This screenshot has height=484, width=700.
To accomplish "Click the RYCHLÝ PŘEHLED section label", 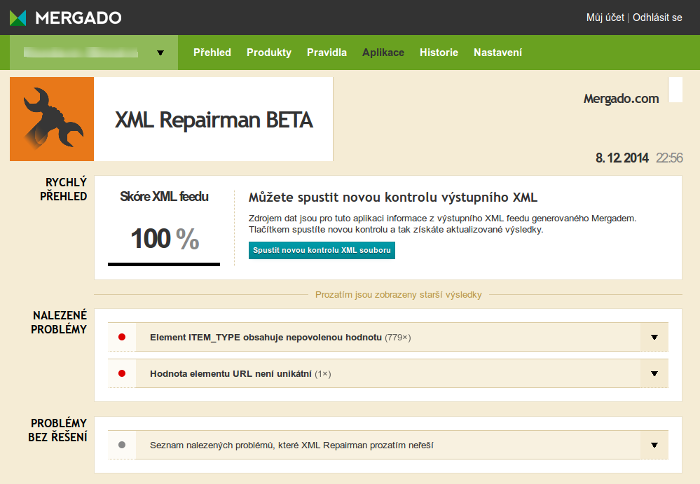I will (63, 189).
